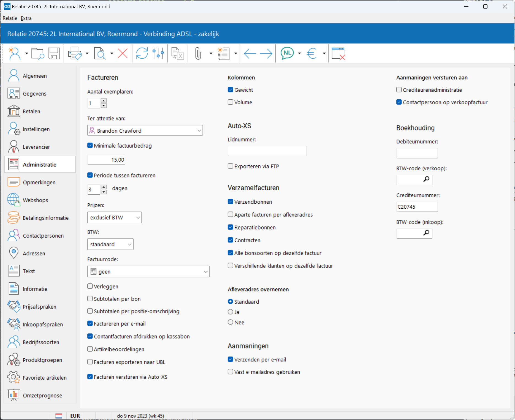Open the Contactpersonen section in sidebar
515x420 pixels.
tap(40, 236)
